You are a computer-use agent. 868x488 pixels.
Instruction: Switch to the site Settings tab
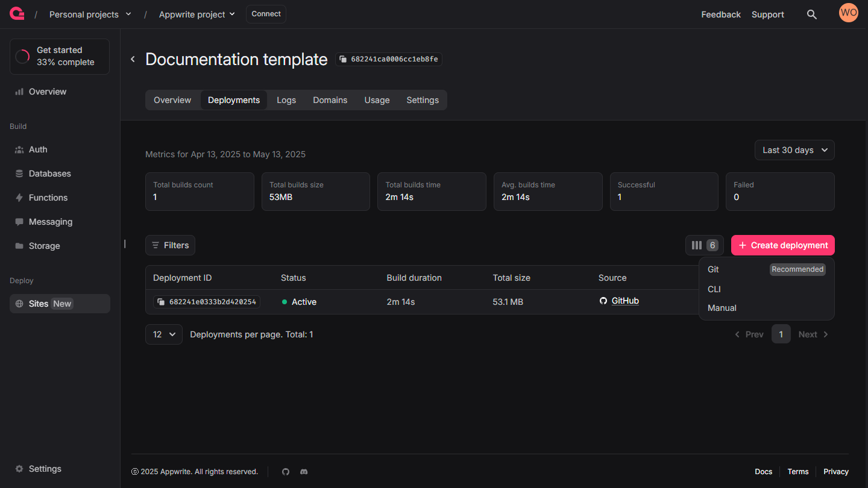(x=423, y=100)
